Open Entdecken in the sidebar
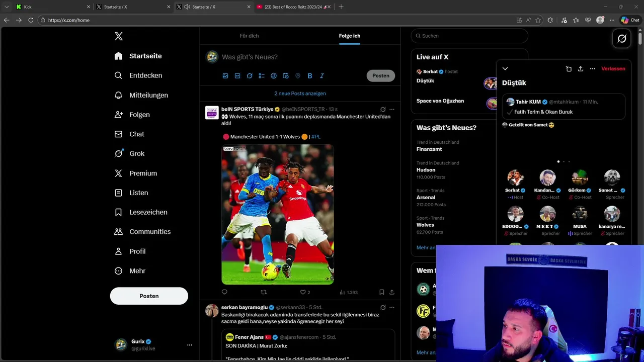Image resolution: width=644 pixels, height=362 pixels. (138, 75)
